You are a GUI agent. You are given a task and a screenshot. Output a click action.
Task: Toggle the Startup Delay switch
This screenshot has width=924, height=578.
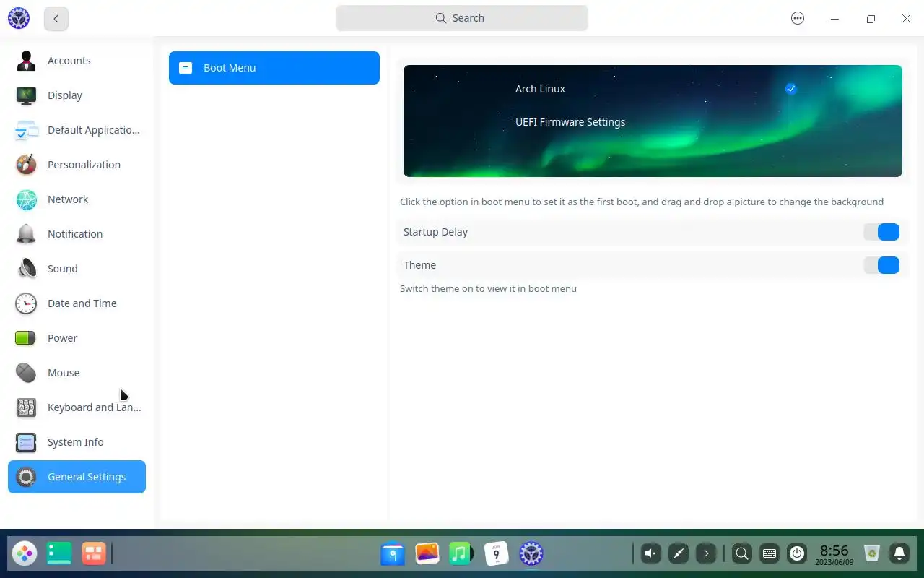click(881, 232)
